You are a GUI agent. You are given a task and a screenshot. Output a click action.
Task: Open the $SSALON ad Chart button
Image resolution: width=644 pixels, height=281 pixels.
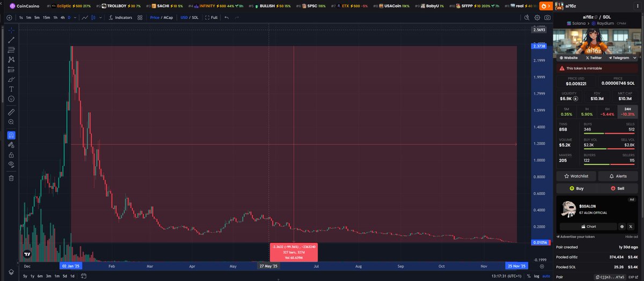pyautogui.click(x=588, y=226)
